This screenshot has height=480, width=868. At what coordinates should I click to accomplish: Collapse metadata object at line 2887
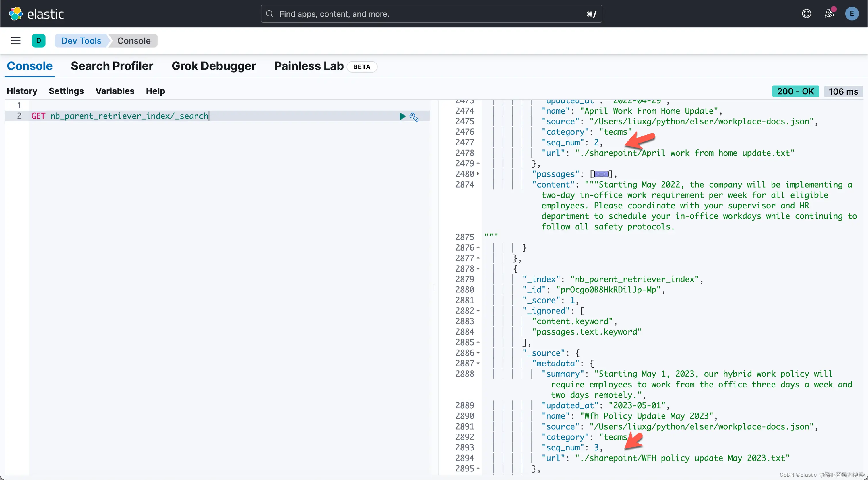(x=478, y=364)
